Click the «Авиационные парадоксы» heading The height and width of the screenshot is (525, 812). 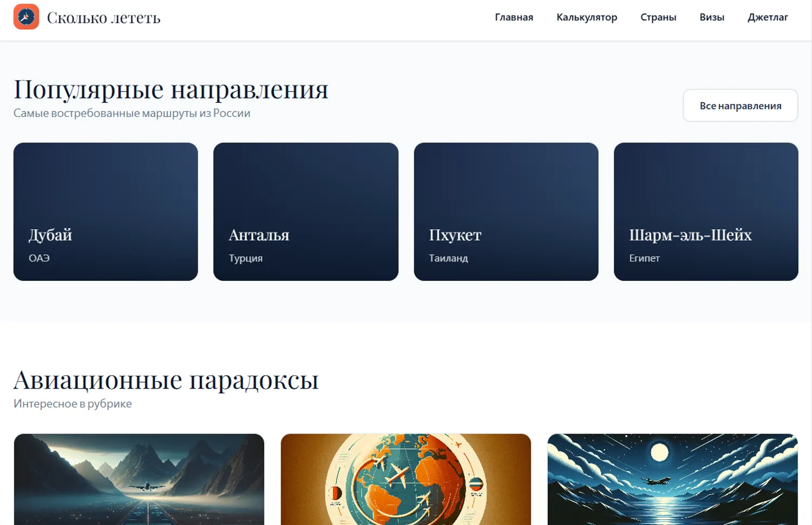[166, 380]
